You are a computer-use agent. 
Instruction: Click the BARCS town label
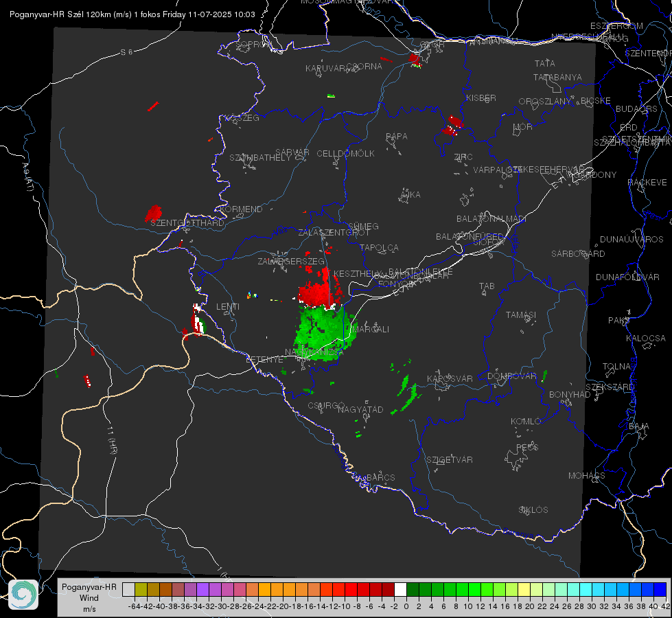pyautogui.click(x=381, y=477)
